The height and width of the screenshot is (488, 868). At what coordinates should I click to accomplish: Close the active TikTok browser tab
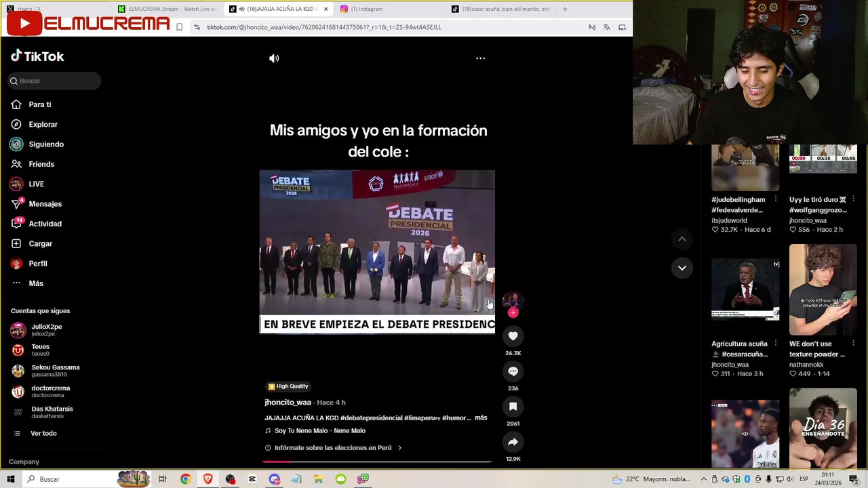[x=326, y=9]
